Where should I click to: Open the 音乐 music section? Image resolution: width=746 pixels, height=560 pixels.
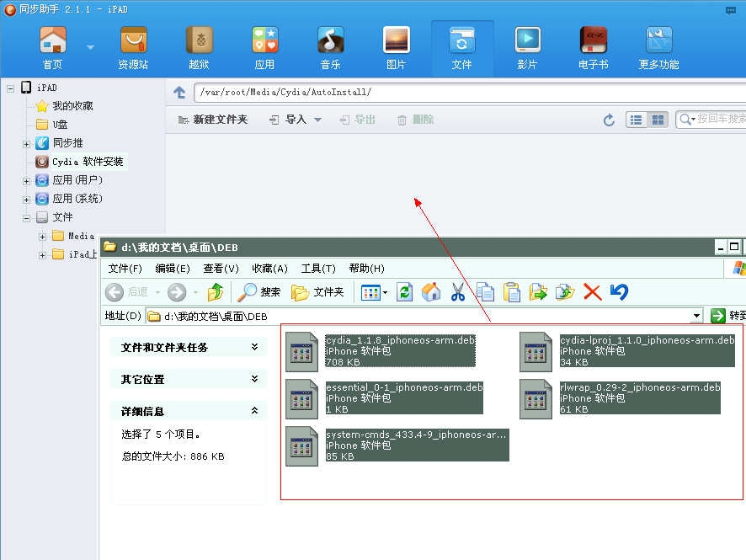[330, 47]
